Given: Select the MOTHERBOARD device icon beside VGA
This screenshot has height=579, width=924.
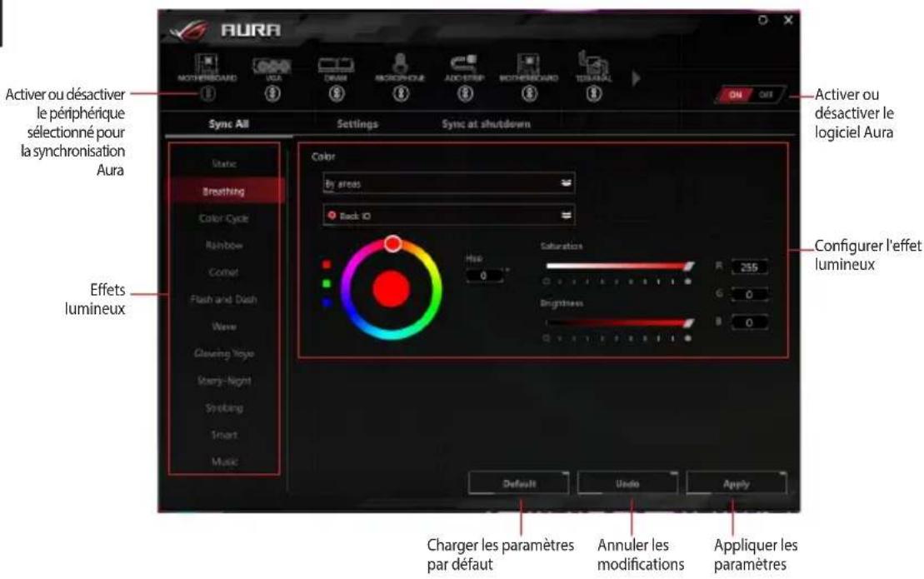Looking at the screenshot, I should 207,63.
